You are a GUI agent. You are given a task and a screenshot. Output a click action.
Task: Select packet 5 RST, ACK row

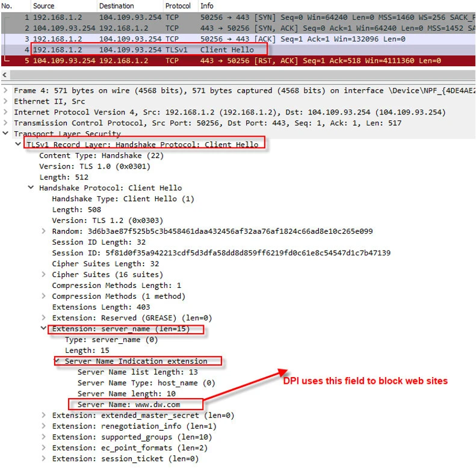pos(241,61)
